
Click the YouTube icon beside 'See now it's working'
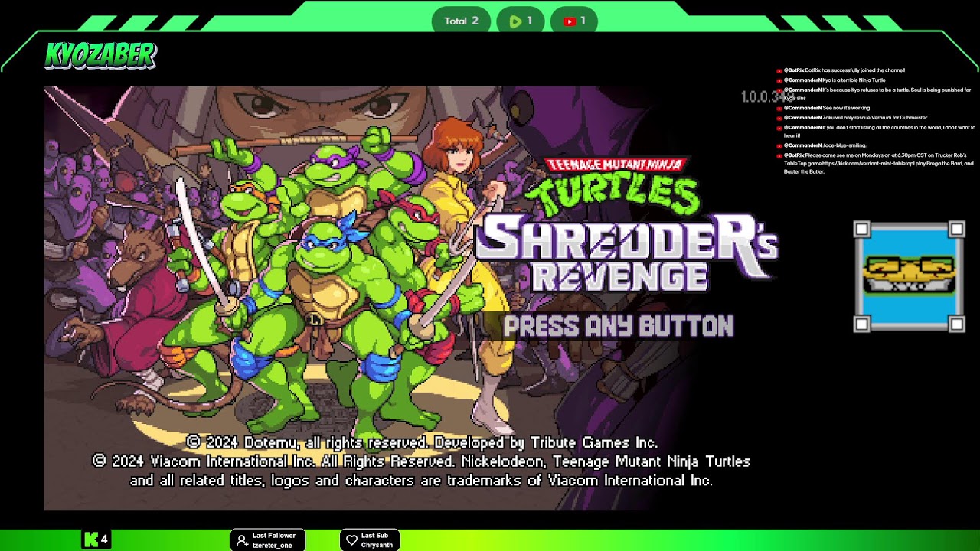pos(779,109)
